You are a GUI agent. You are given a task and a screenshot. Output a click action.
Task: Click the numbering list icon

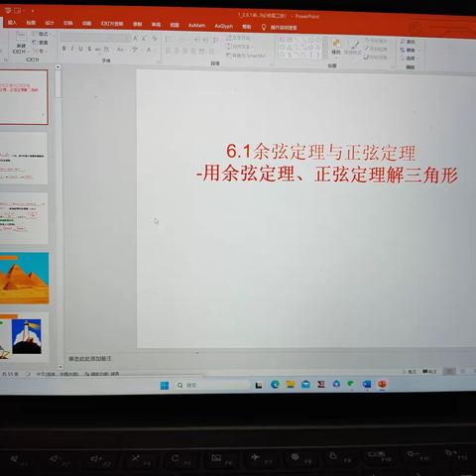click(x=182, y=40)
